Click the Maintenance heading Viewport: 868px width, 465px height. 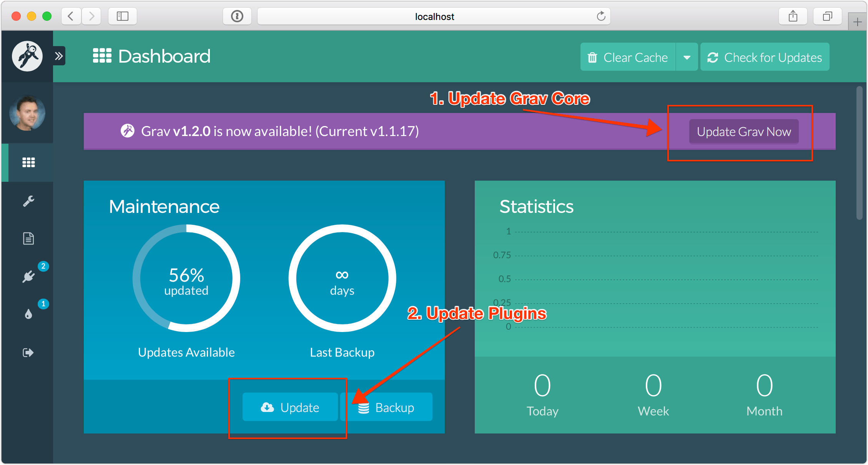[x=164, y=206]
